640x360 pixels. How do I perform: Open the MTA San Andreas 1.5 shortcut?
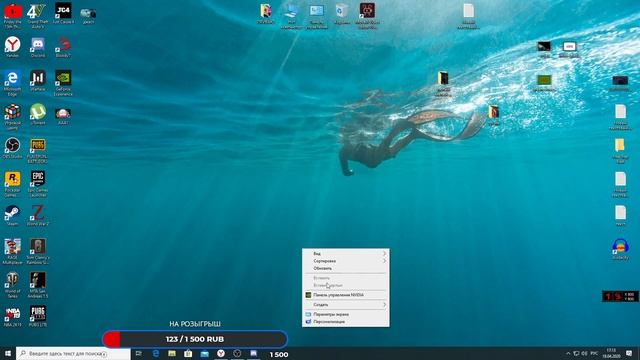point(38,285)
